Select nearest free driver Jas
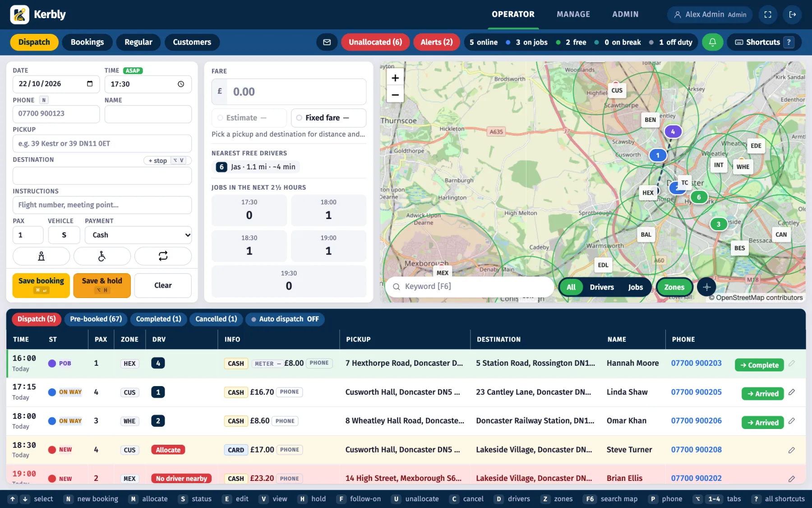The width and height of the screenshot is (812, 508). coord(256,167)
